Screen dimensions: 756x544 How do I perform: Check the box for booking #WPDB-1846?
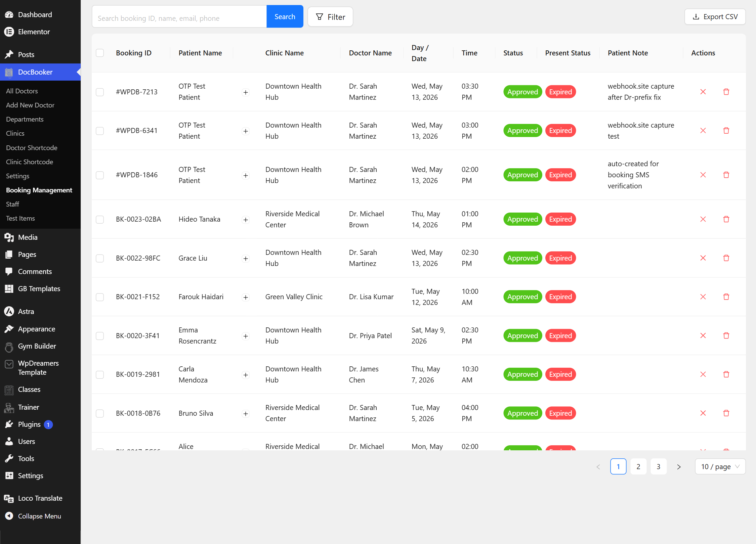pos(100,175)
